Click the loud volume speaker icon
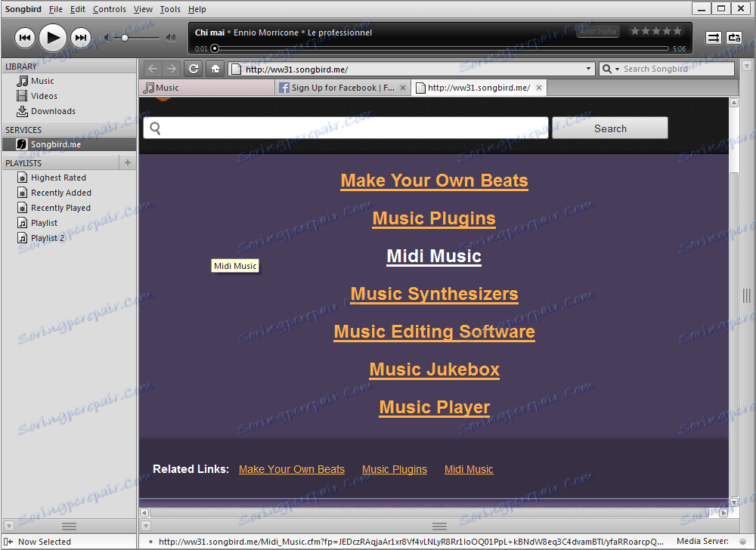The image size is (756, 550). 171,38
